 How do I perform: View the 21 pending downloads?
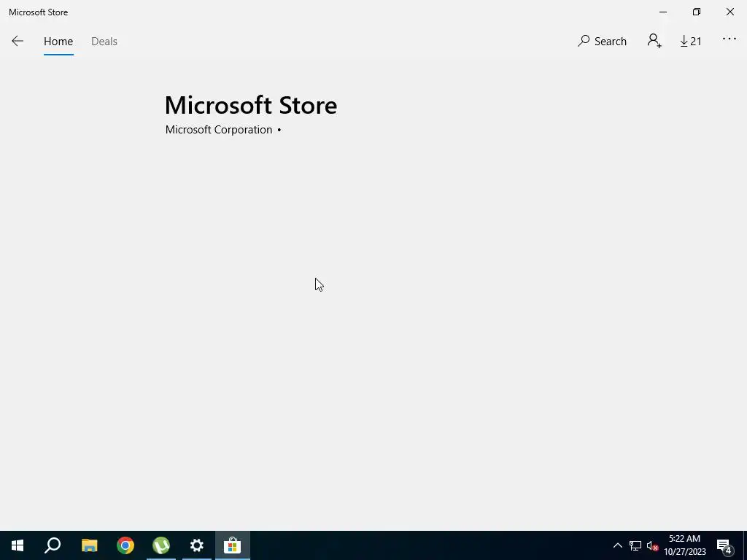[690, 42]
